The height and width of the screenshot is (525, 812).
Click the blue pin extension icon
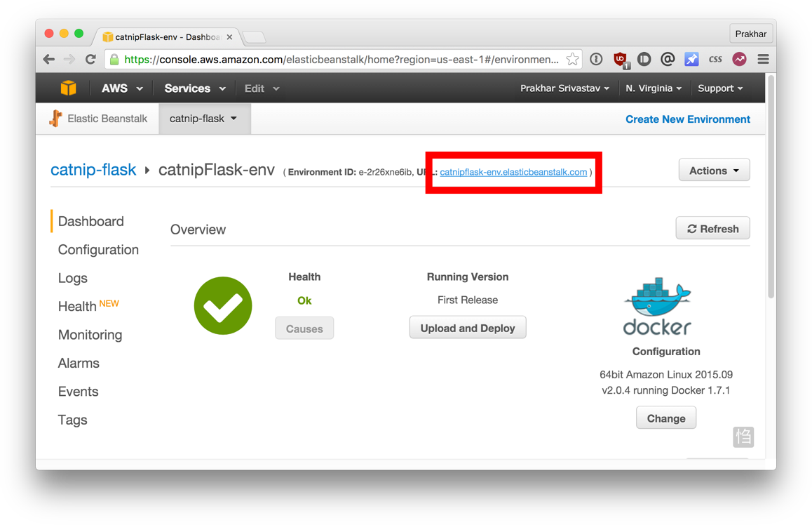point(691,59)
